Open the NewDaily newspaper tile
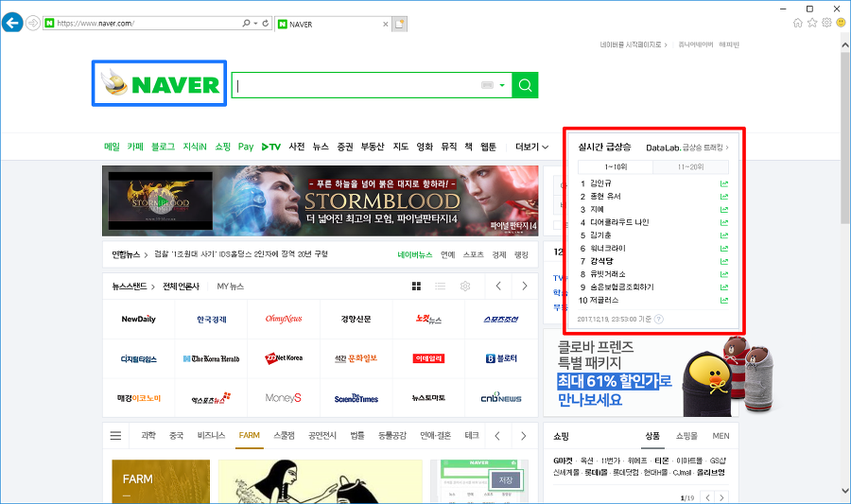 (x=138, y=319)
